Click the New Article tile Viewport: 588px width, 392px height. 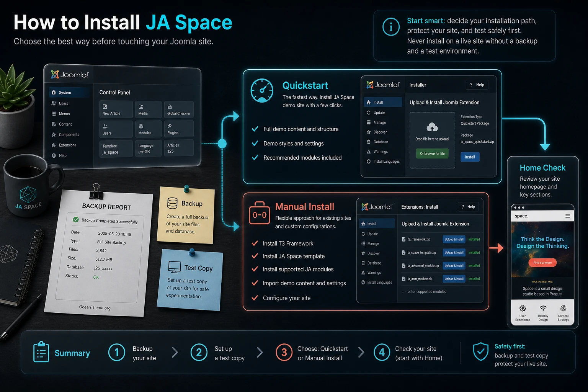tap(116, 109)
